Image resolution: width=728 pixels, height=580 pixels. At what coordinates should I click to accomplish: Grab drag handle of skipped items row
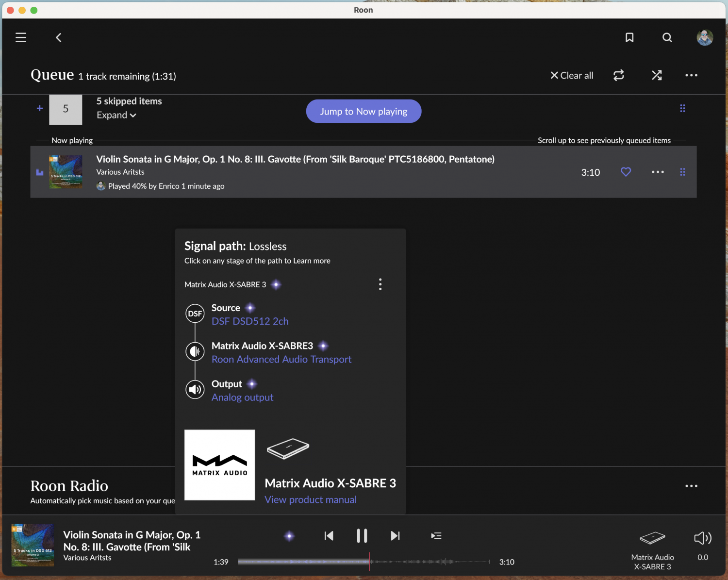click(x=682, y=108)
